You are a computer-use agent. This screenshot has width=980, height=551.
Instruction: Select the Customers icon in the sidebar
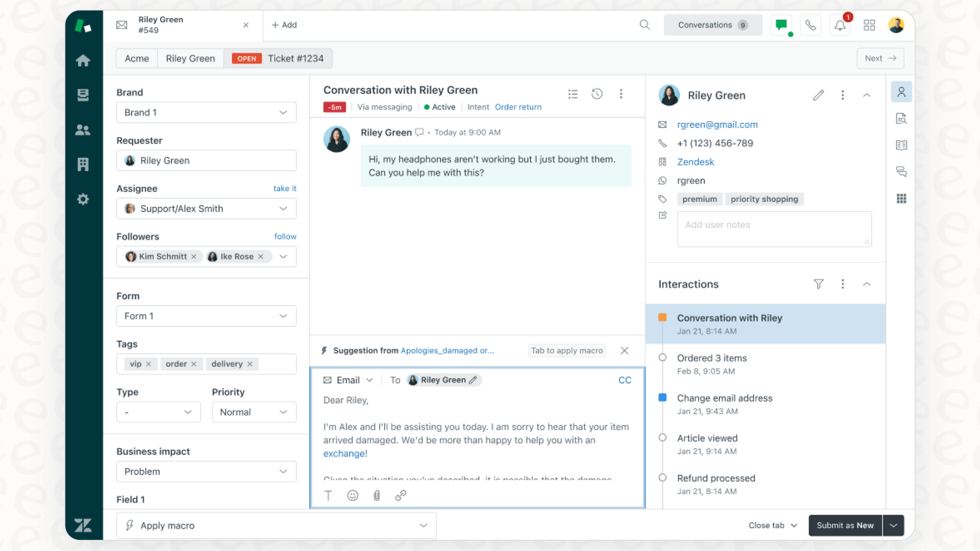click(x=83, y=129)
